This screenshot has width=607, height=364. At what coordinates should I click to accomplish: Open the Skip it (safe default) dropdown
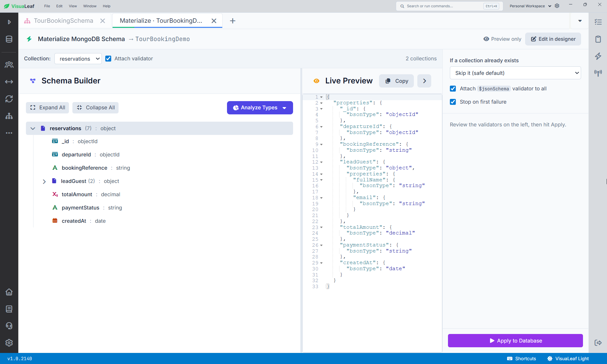(515, 73)
